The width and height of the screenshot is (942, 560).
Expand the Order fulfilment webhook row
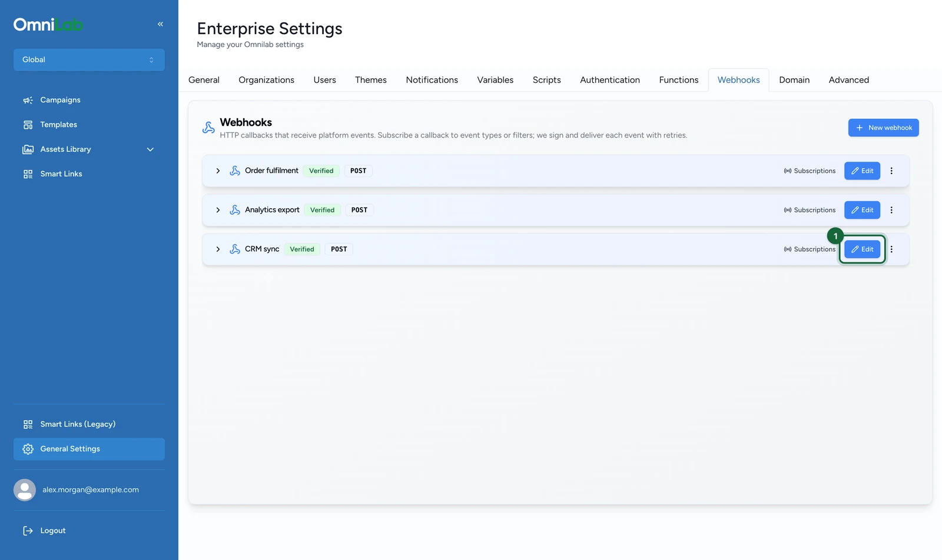(218, 171)
